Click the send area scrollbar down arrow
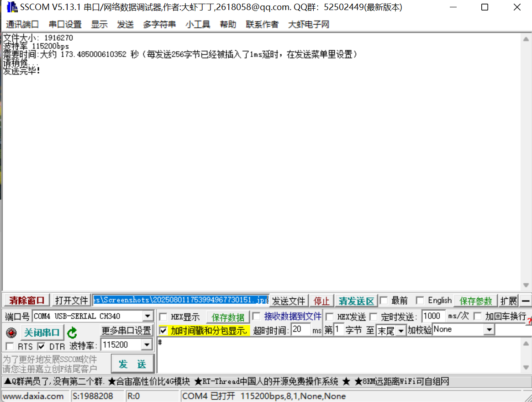This screenshot has width=532, height=402. tap(526, 367)
